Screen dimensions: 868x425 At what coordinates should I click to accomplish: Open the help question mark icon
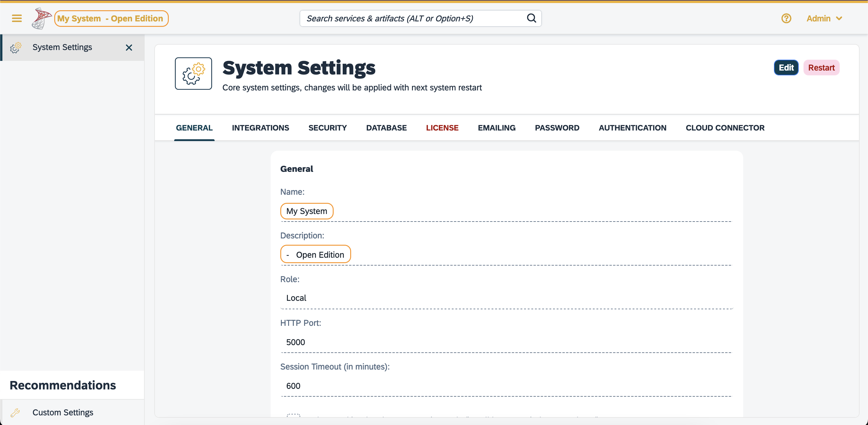click(x=786, y=18)
